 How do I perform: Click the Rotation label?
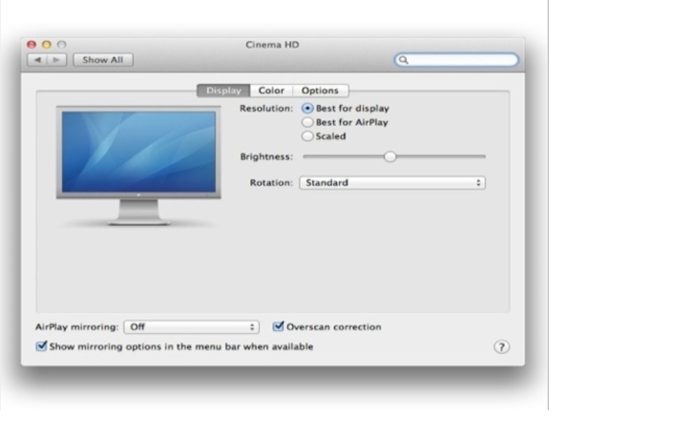[271, 183]
